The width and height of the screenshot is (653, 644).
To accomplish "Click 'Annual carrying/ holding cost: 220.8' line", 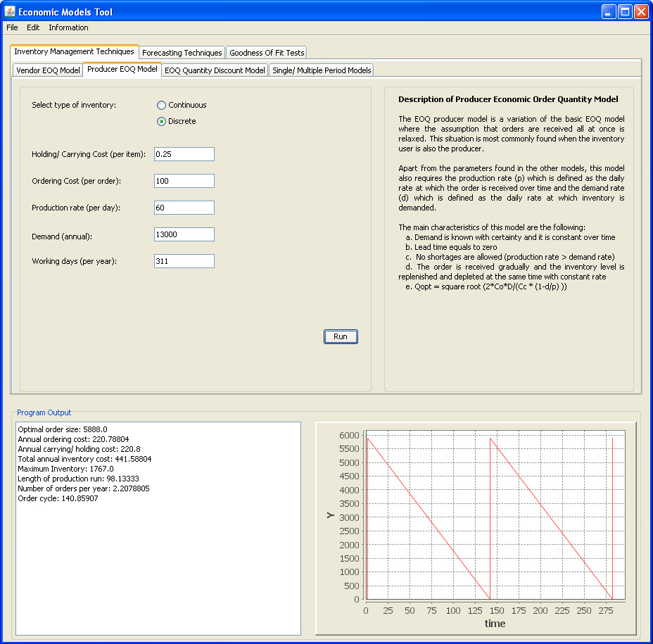I will pos(79,449).
